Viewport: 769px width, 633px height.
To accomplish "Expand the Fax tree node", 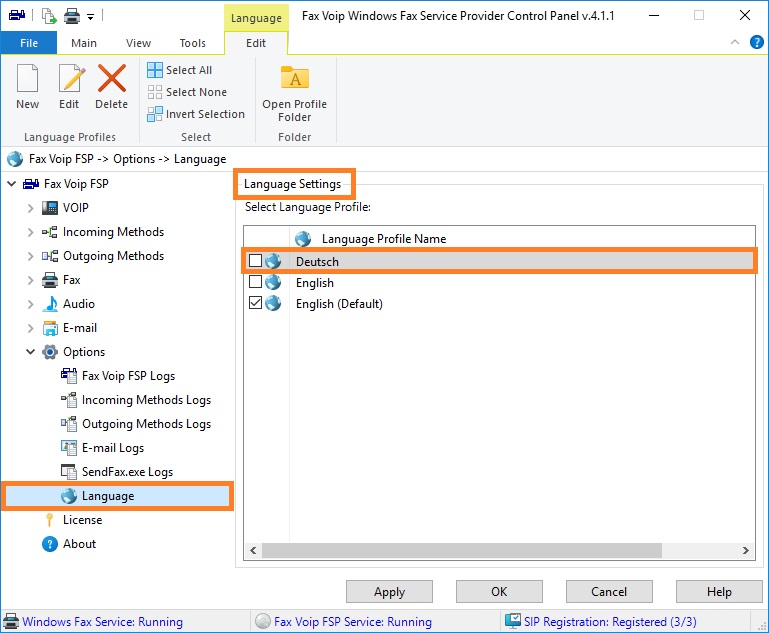I will click(x=30, y=280).
